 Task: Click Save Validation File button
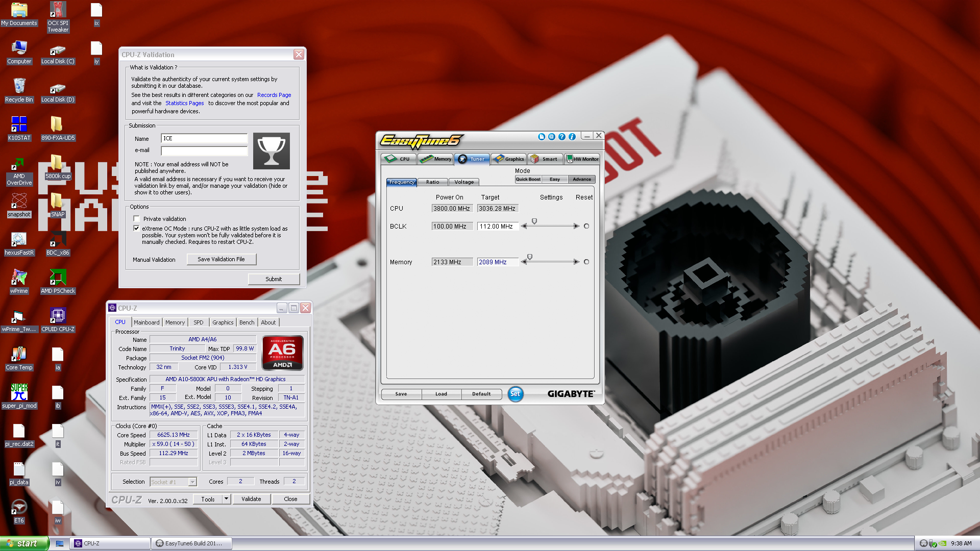click(221, 259)
